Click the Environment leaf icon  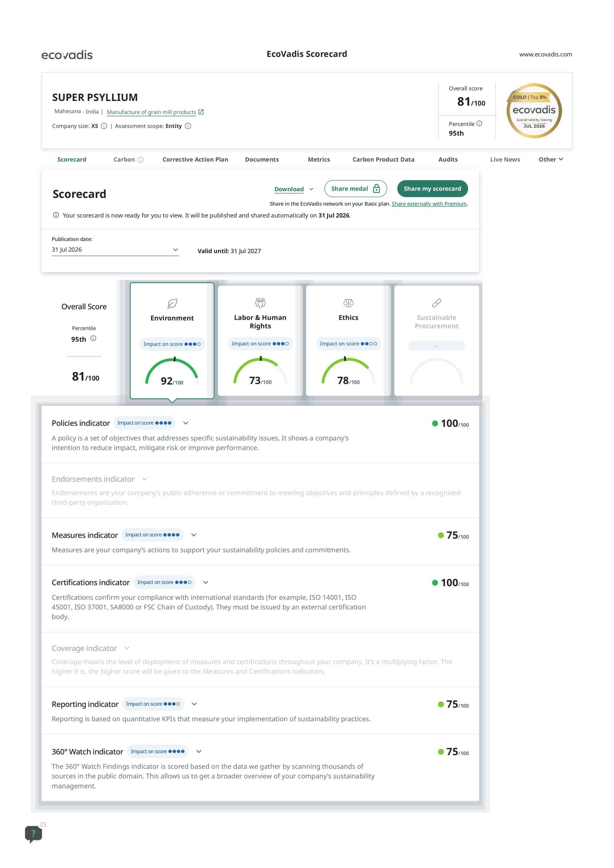[173, 303]
